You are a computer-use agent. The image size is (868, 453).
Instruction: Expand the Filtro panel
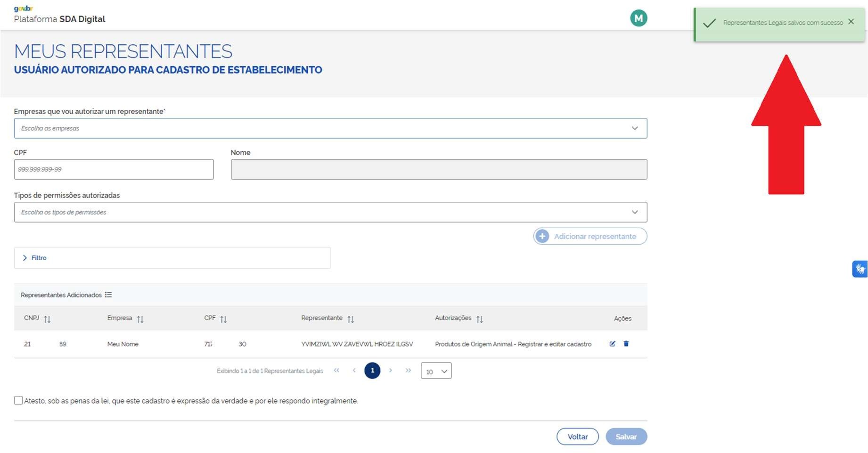(x=34, y=258)
